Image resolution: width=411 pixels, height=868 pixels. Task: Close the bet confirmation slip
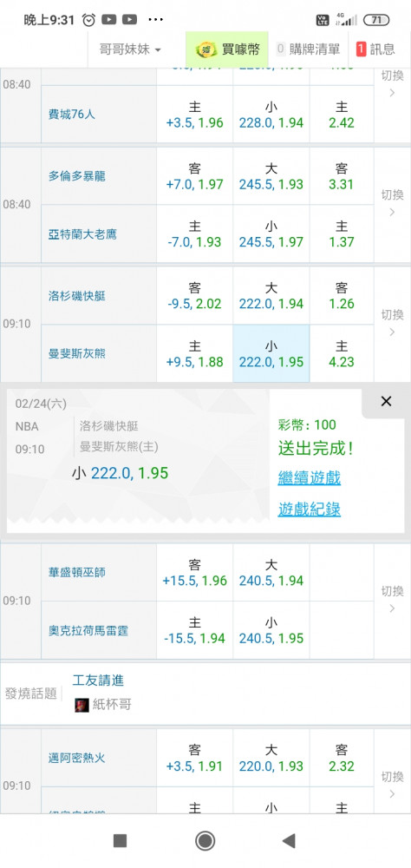pos(386,401)
